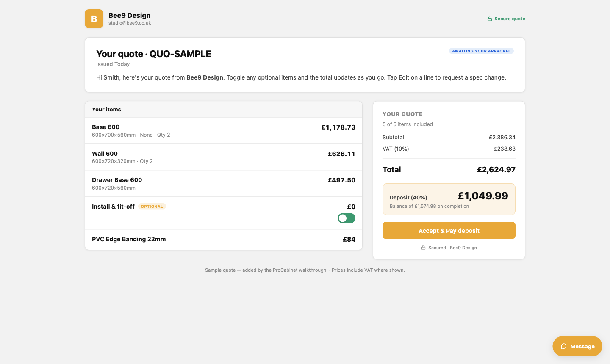Click the Your quote · QUO-SAMPLE heading

click(153, 54)
